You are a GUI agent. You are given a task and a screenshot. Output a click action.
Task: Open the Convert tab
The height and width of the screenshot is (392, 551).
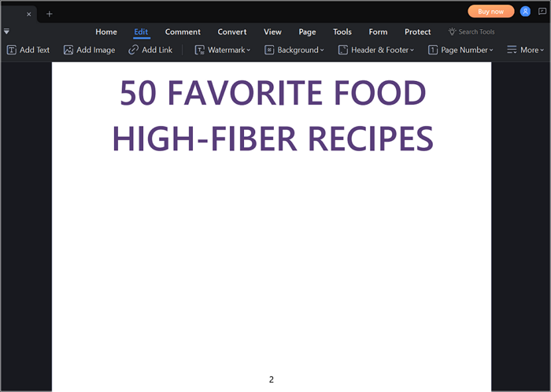(232, 31)
